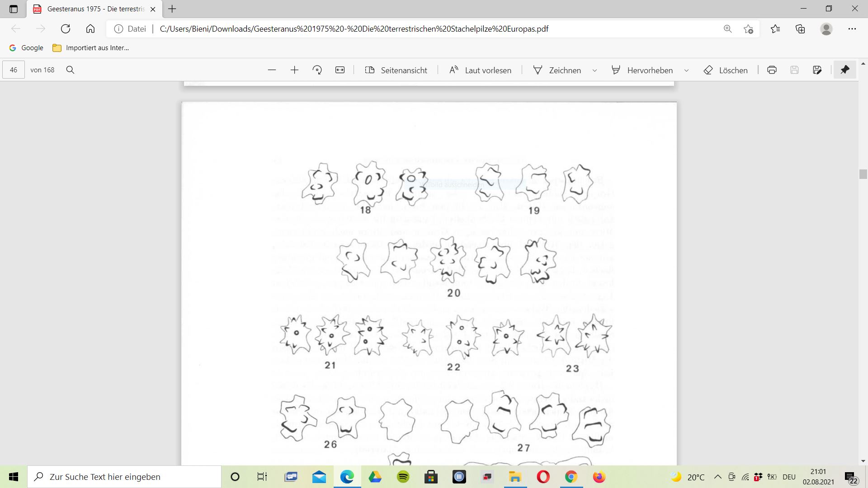Open browser Collections icon
The width and height of the screenshot is (868, 488).
click(800, 29)
